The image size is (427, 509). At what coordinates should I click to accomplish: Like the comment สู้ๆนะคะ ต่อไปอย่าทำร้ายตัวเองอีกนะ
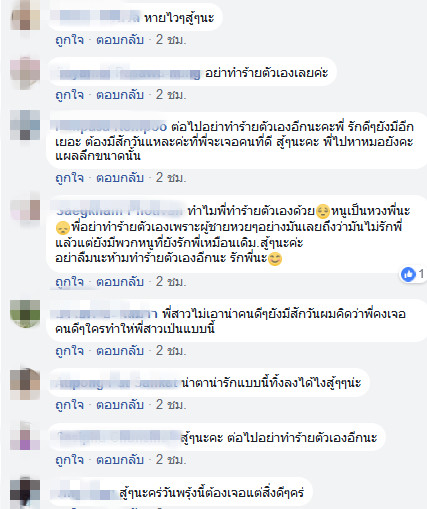click(x=70, y=460)
